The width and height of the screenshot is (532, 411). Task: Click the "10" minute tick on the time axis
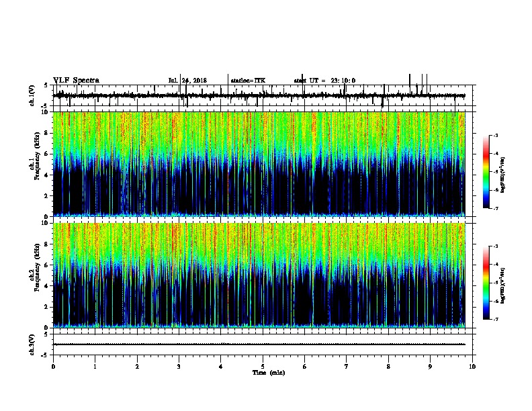tap(472, 367)
